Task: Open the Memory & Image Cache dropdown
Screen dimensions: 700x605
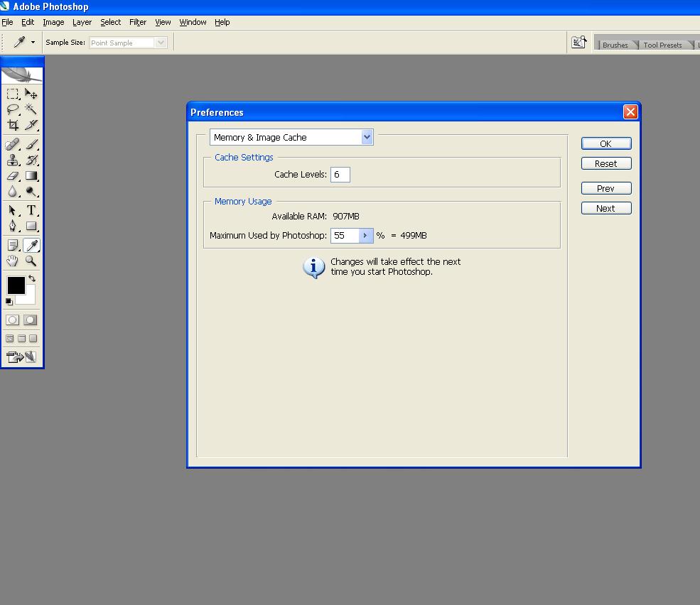Action: coord(291,137)
